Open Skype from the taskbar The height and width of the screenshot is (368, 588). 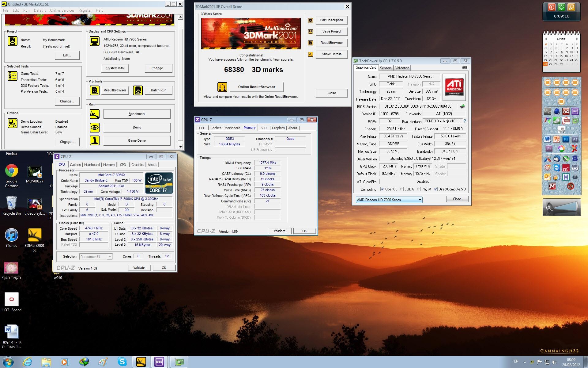[122, 362]
